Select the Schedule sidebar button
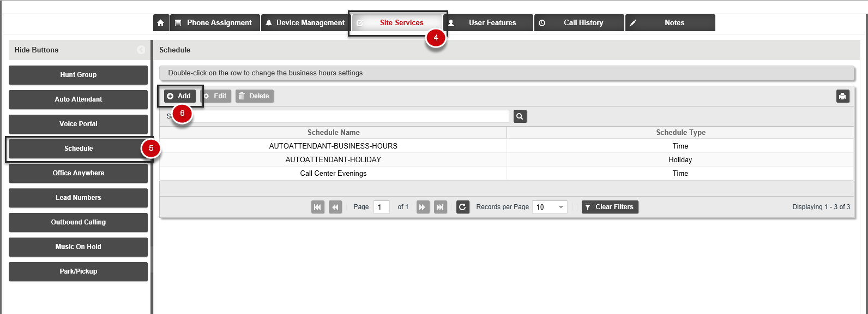 pos(79,149)
